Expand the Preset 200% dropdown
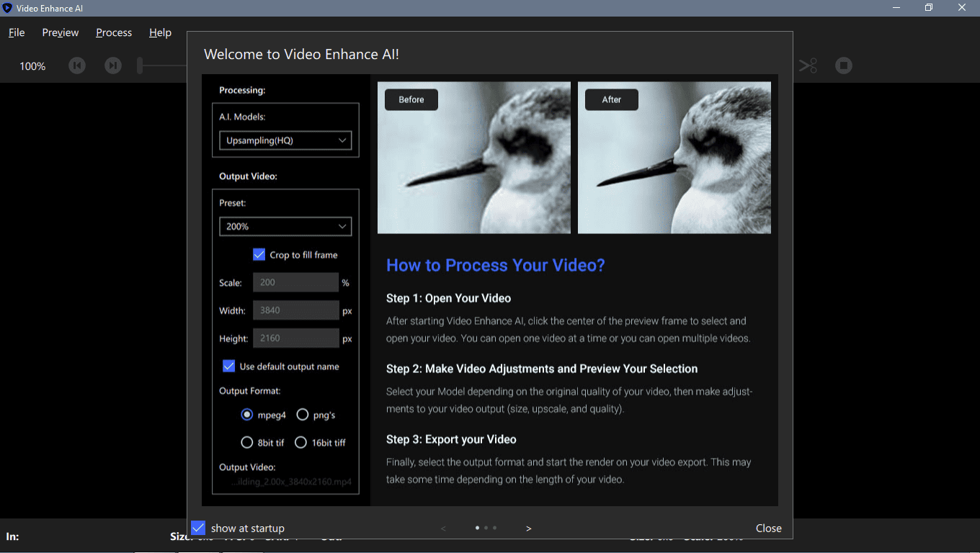 (285, 226)
